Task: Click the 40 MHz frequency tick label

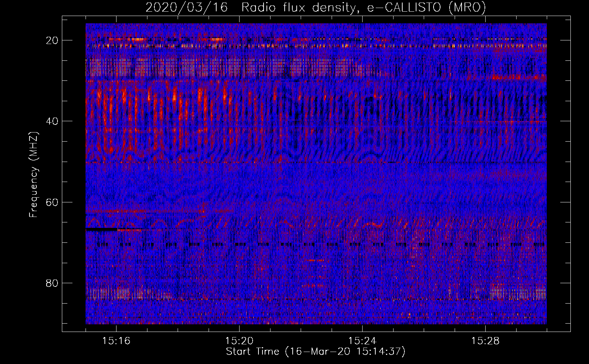Action: pos(52,121)
